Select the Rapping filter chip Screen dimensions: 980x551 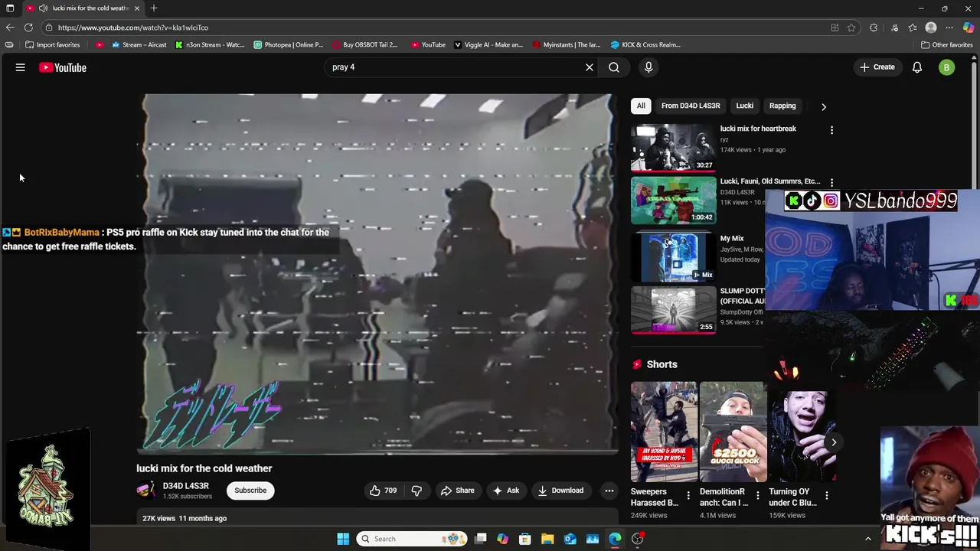coord(782,106)
